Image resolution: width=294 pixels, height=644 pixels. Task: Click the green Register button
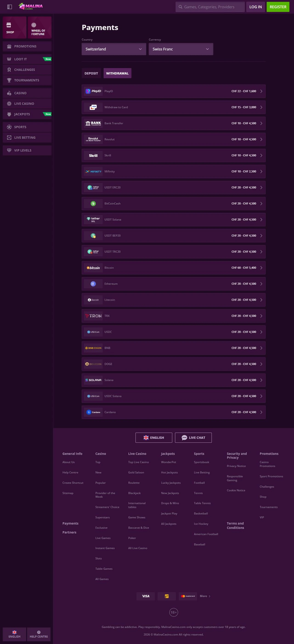[278, 7]
